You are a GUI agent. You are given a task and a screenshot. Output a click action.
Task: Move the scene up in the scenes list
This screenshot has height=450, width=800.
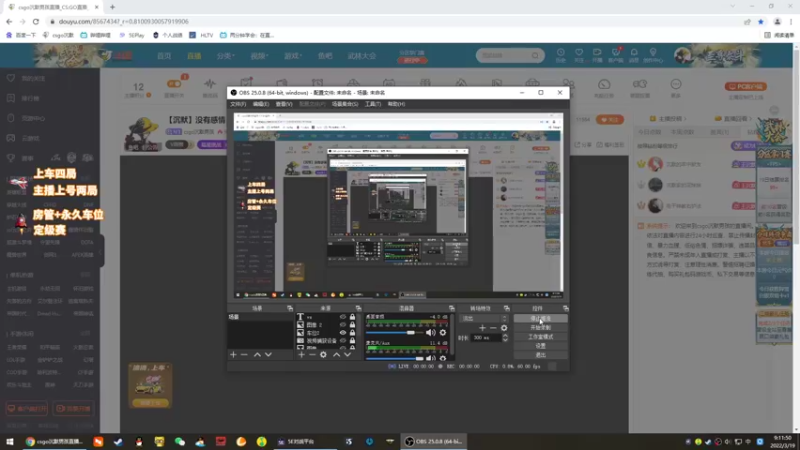(x=257, y=355)
